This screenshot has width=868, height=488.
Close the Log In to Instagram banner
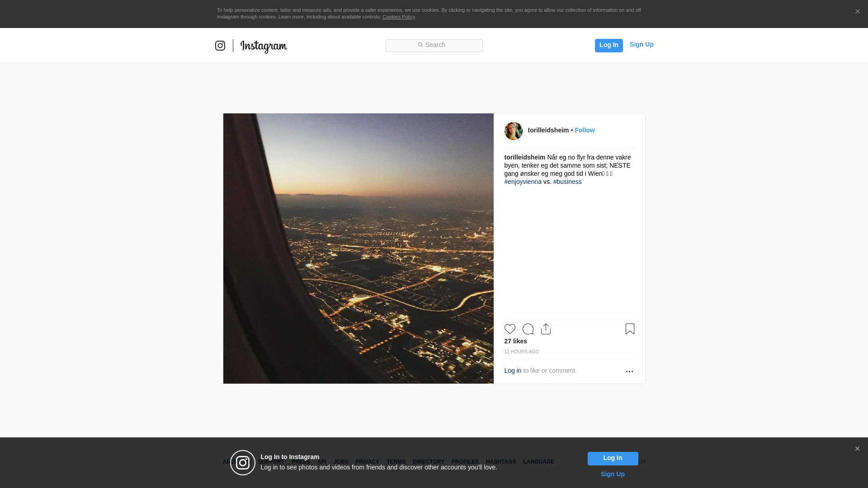pos(857,449)
